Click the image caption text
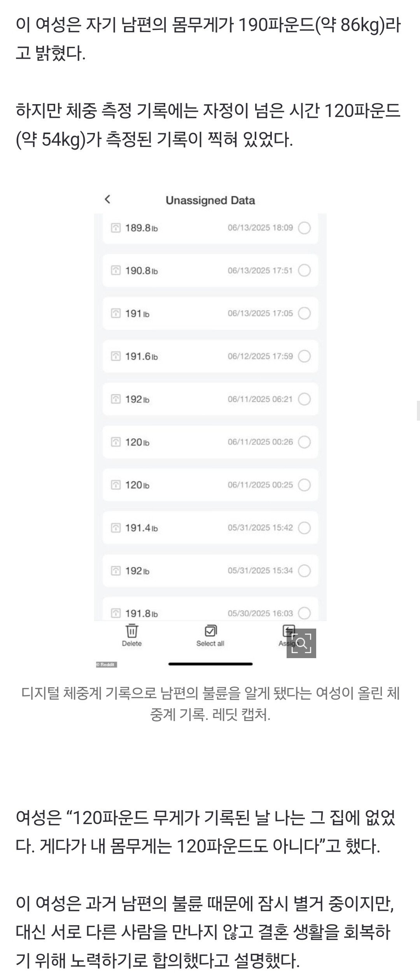Image resolution: width=420 pixels, height=980 pixels. point(210,704)
